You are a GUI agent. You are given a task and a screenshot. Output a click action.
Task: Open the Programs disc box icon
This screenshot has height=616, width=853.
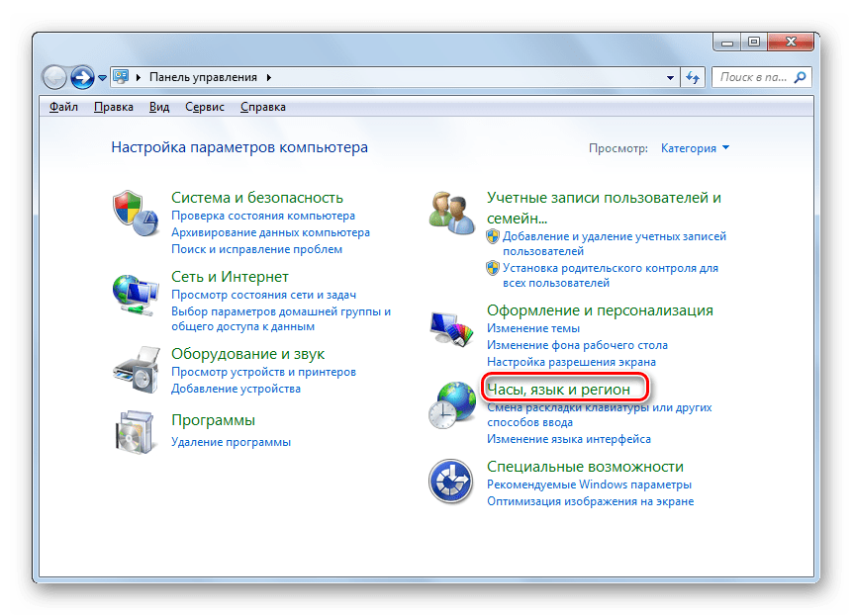(135, 432)
